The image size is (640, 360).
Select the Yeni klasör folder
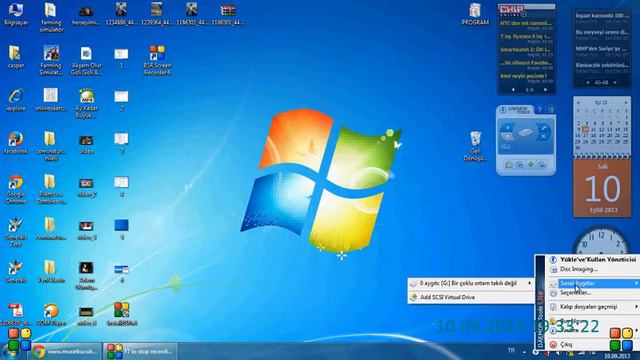click(50, 272)
